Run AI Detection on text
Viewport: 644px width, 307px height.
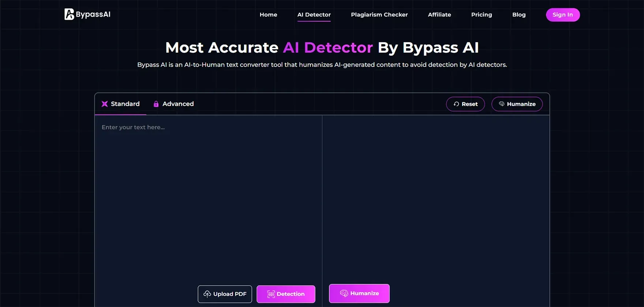click(286, 294)
